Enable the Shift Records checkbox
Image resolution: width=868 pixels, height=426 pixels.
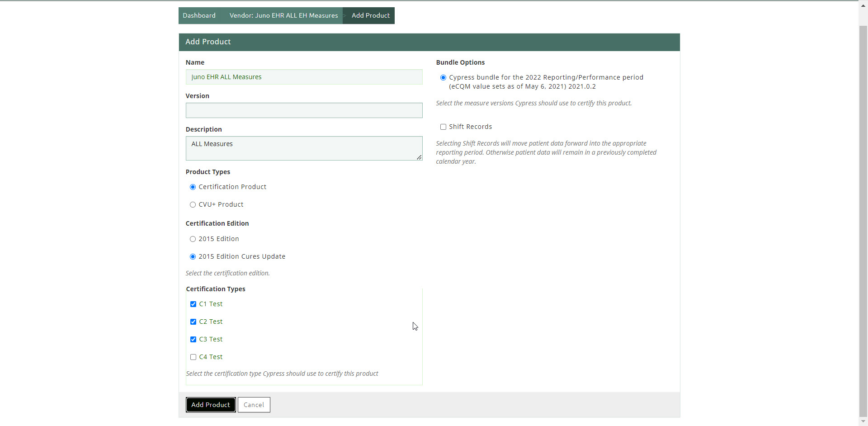coord(443,127)
